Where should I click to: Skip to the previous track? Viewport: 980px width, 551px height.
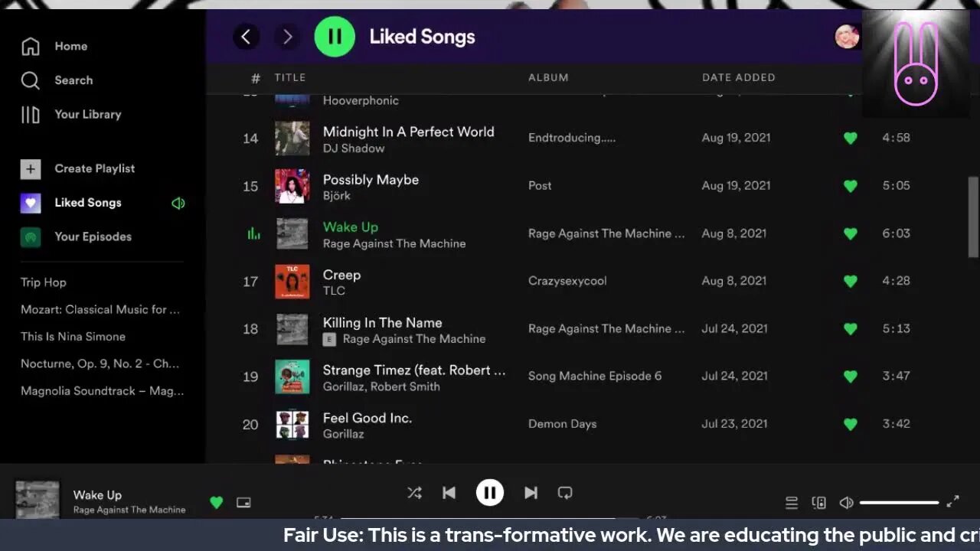(x=449, y=493)
